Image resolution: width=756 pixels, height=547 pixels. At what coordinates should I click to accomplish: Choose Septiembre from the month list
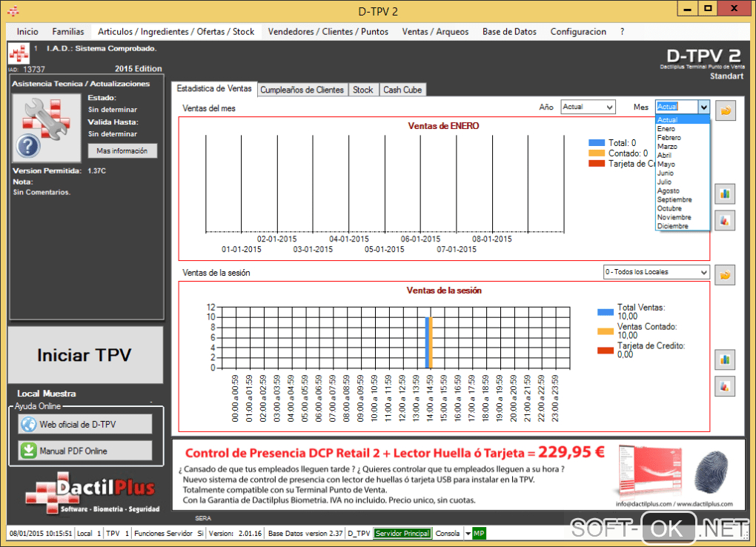point(682,199)
